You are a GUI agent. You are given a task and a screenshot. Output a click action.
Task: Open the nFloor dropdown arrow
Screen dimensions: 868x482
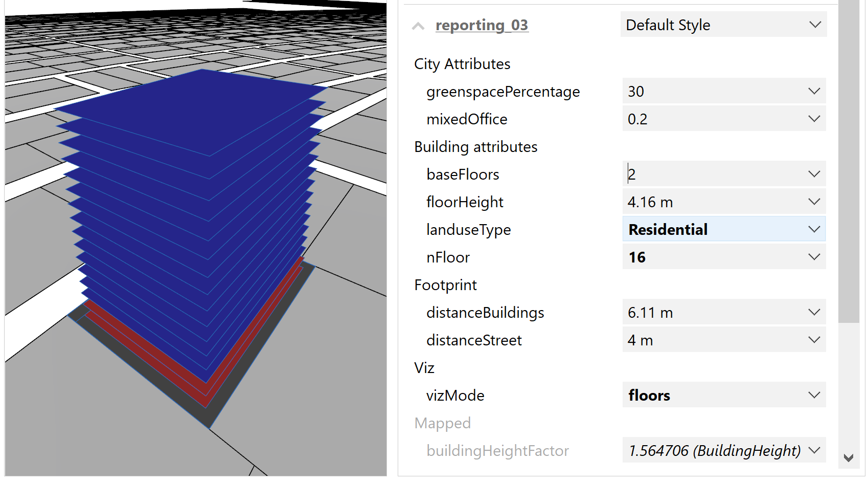click(x=814, y=257)
